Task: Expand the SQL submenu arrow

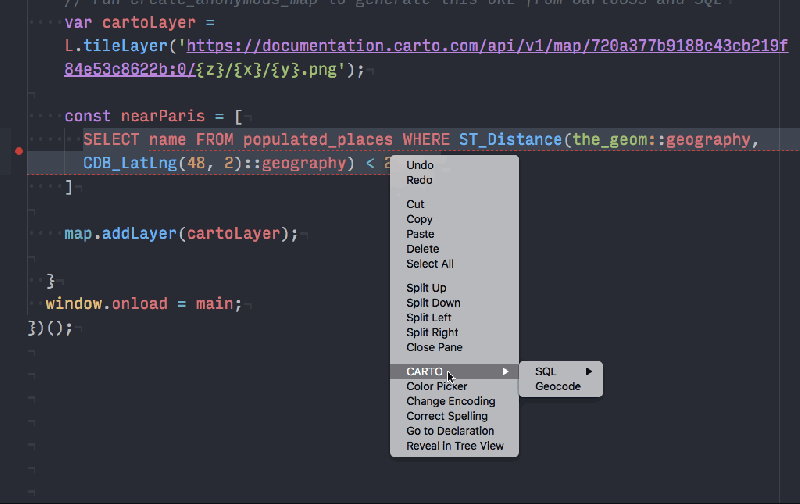Action: point(589,371)
